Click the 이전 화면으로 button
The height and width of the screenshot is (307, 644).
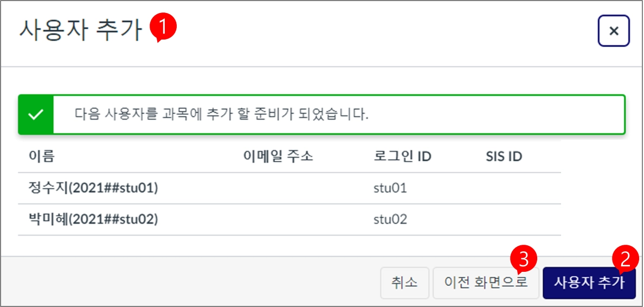pos(486,283)
